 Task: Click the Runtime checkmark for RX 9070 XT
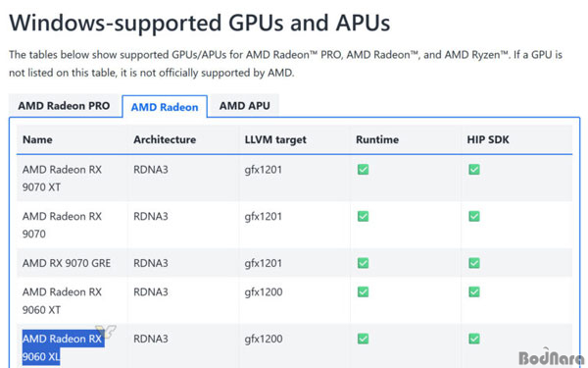click(363, 170)
